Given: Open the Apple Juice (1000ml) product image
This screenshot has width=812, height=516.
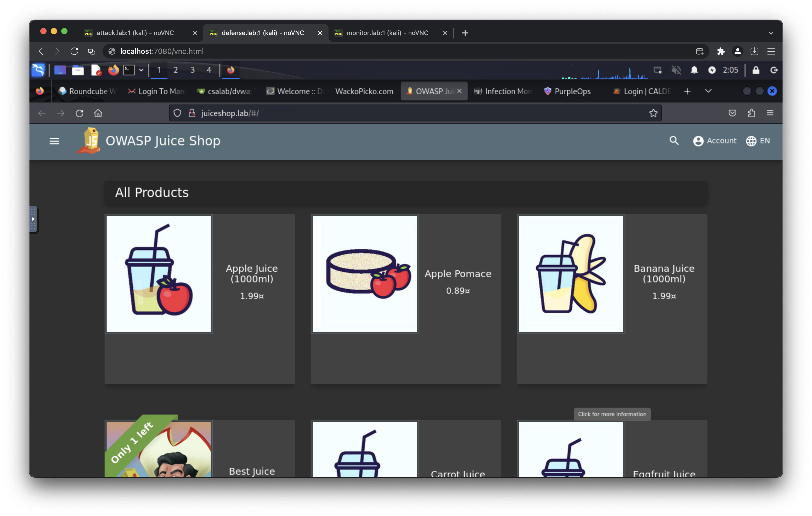Looking at the screenshot, I should (159, 274).
